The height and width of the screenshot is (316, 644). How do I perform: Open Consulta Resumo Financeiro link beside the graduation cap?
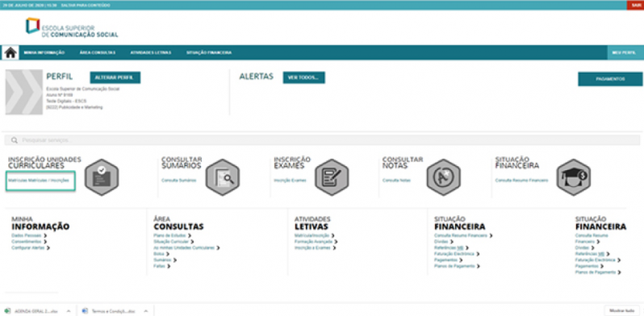(x=521, y=180)
